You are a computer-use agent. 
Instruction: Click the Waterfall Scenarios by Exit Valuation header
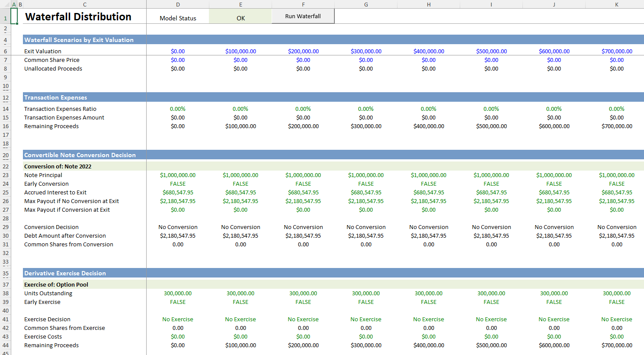[x=79, y=40]
